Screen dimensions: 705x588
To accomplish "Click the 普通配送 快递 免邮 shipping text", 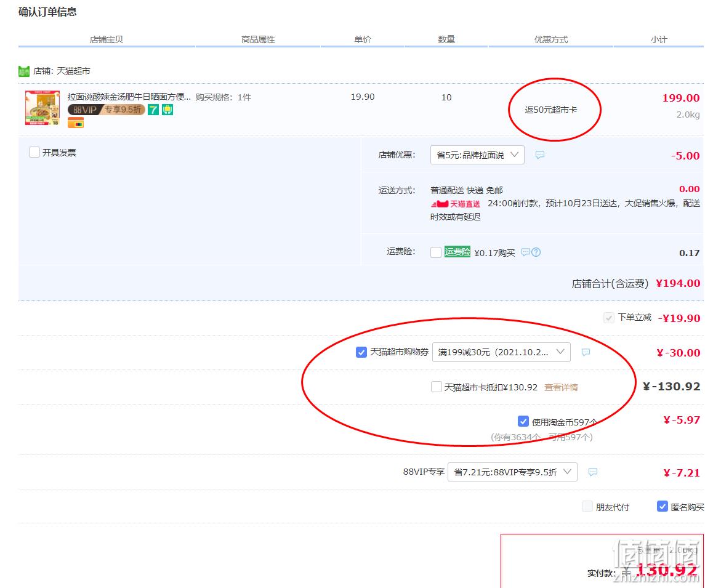I will [467, 190].
